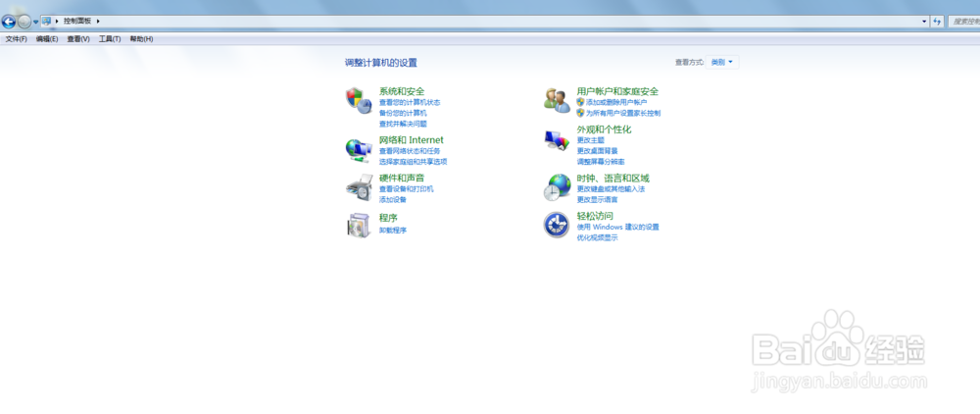Open the 查看(V) menu
The image size is (980, 414).
tap(78, 39)
